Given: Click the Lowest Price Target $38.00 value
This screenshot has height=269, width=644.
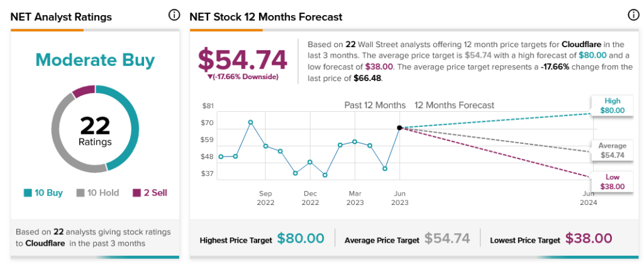Looking at the screenshot, I should [589, 239].
